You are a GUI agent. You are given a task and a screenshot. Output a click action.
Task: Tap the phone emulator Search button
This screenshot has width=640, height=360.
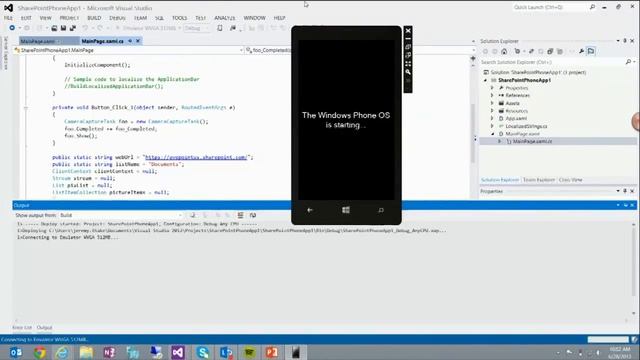click(x=381, y=210)
